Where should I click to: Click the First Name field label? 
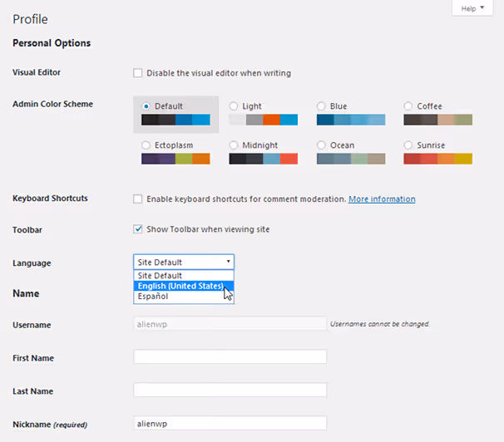(33, 358)
